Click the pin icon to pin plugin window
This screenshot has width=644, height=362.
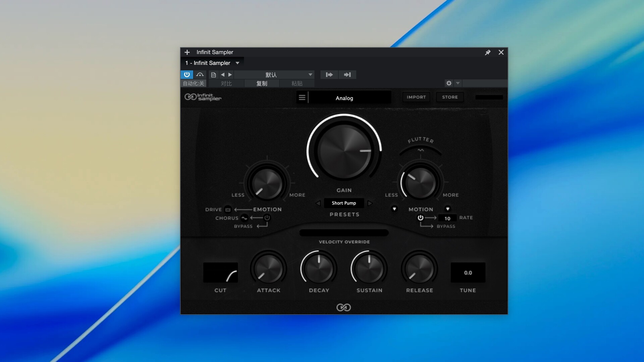coord(488,52)
